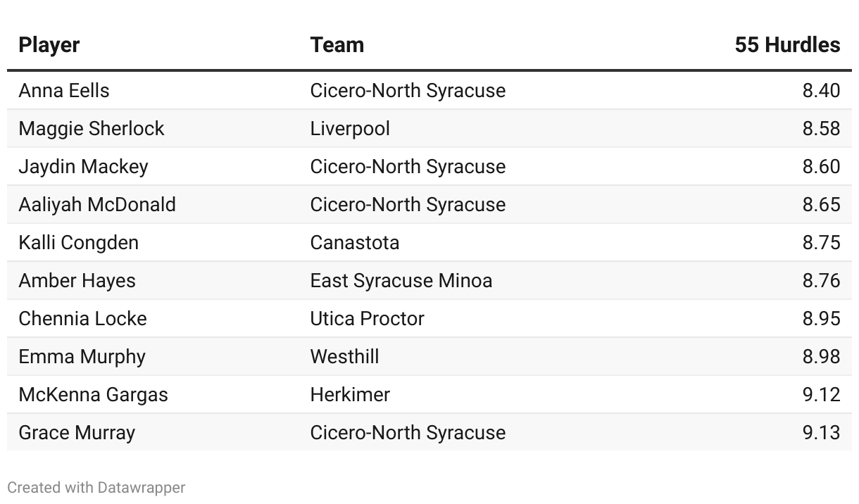The image size is (859, 504).
Task: Select the Amber Hayes row name
Action: pyautogui.click(x=77, y=280)
